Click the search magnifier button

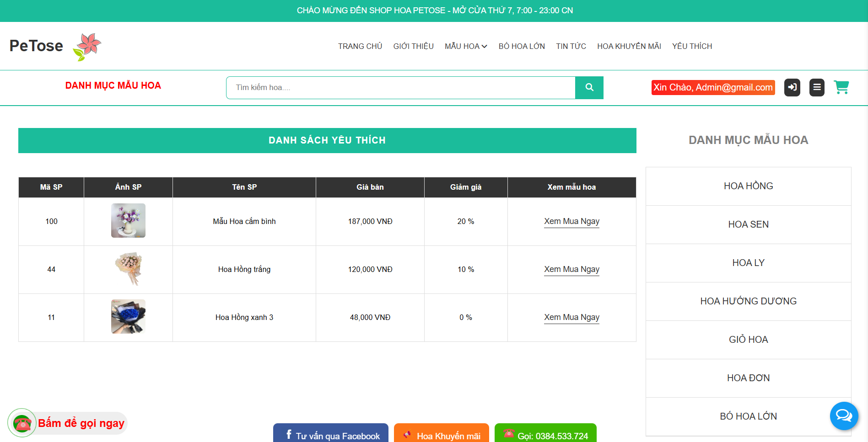click(589, 87)
